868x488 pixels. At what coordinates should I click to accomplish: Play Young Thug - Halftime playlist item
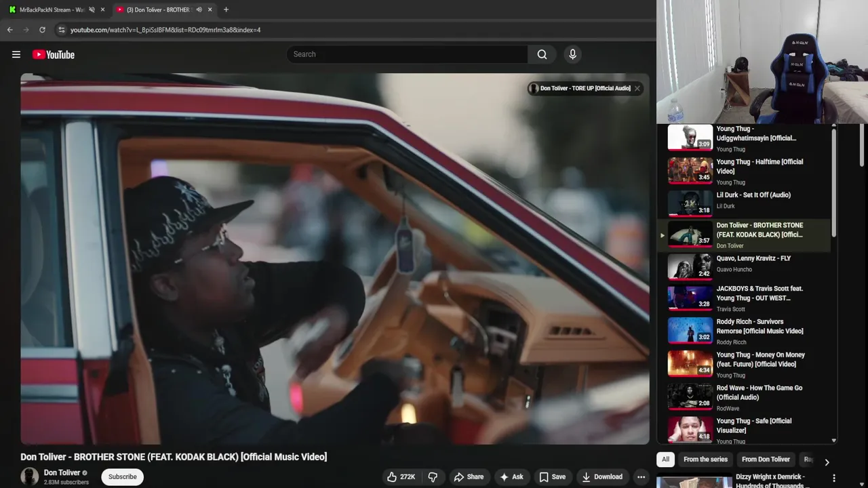point(746,171)
